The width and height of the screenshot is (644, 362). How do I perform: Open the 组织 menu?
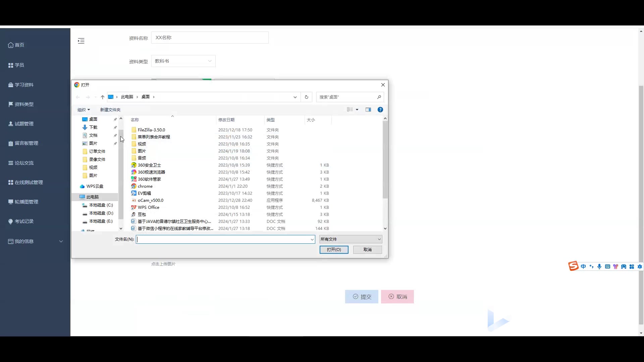[84, 110]
